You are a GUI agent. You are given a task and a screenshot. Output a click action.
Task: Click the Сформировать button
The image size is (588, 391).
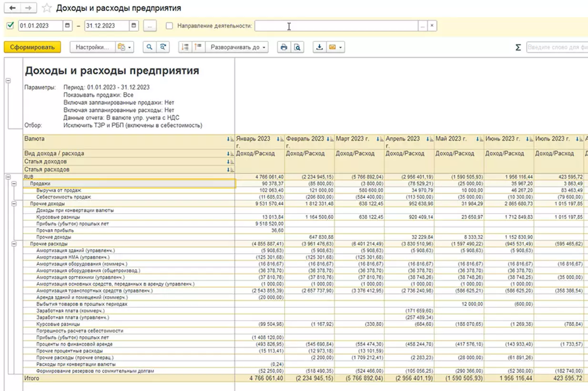pos(32,47)
